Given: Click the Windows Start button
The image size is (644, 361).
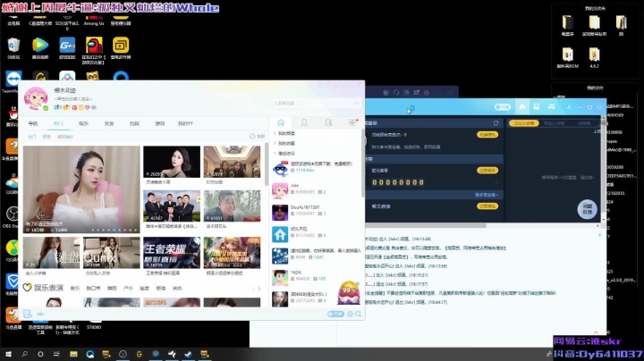Looking at the screenshot, I should coord(8,354).
